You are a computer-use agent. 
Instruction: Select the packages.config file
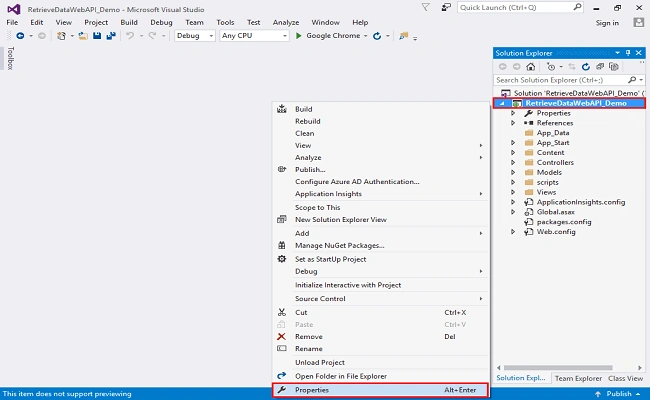[564, 222]
